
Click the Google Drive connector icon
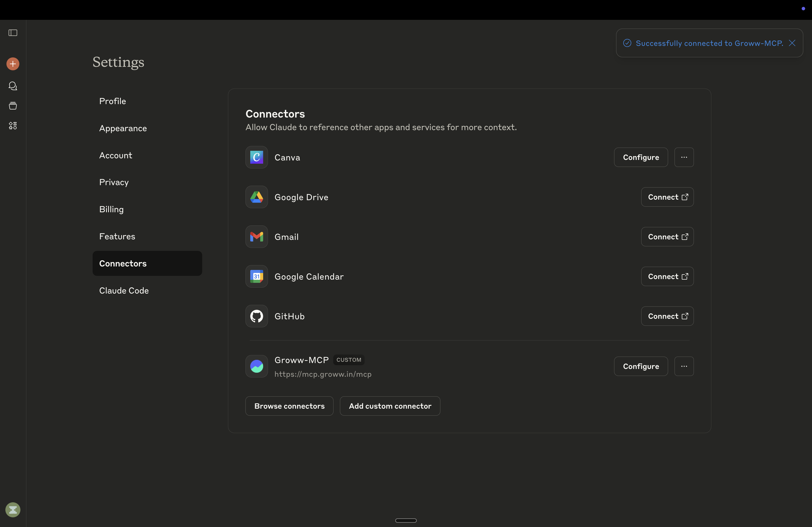pos(256,197)
